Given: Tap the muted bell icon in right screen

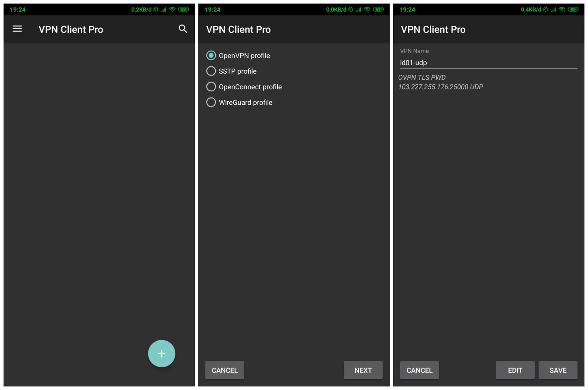Looking at the screenshot, I should point(546,9).
